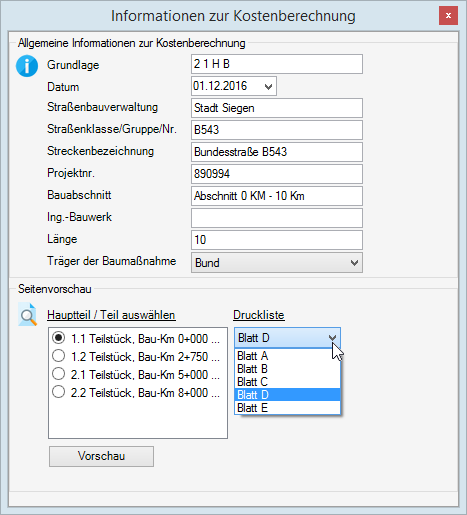
Task: Choose Blatt C from Druckliste list
Action: [287, 382]
